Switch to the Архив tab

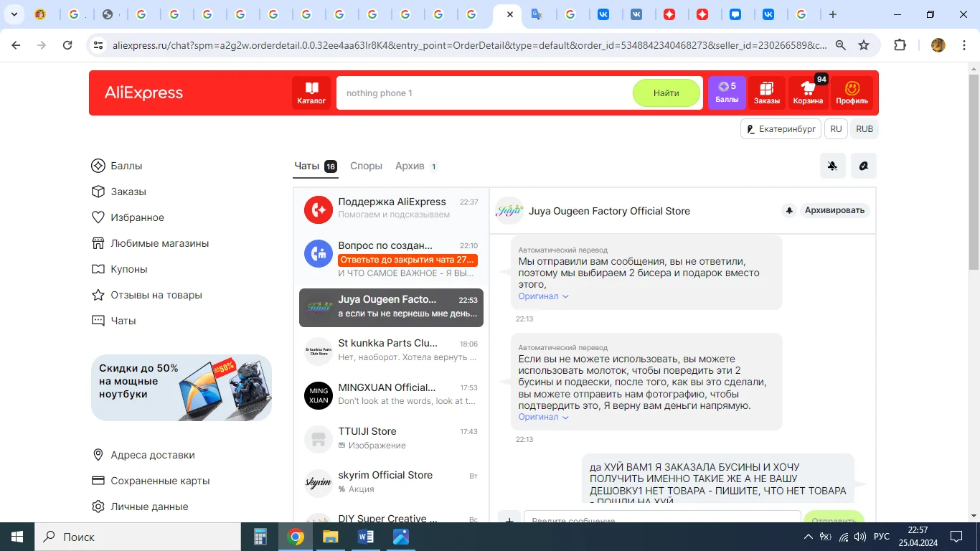coord(417,166)
